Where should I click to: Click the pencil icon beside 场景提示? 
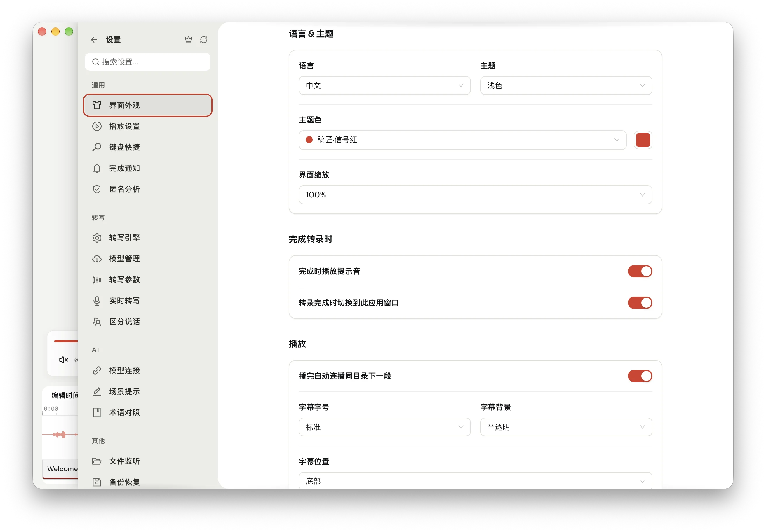coord(97,391)
